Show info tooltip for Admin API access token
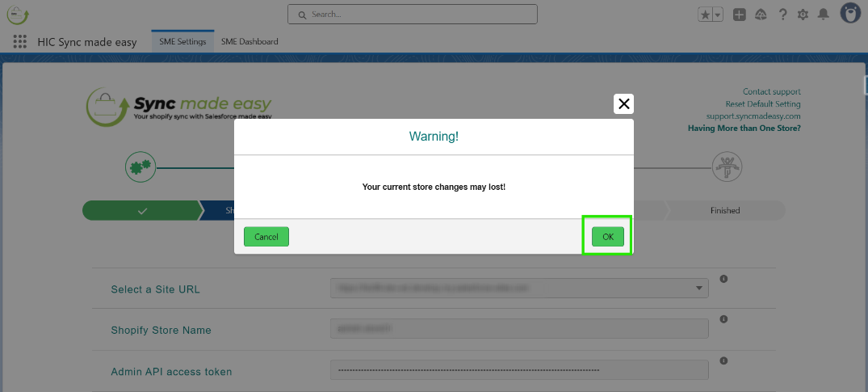The width and height of the screenshot is (868, 392). pos(723,360)
